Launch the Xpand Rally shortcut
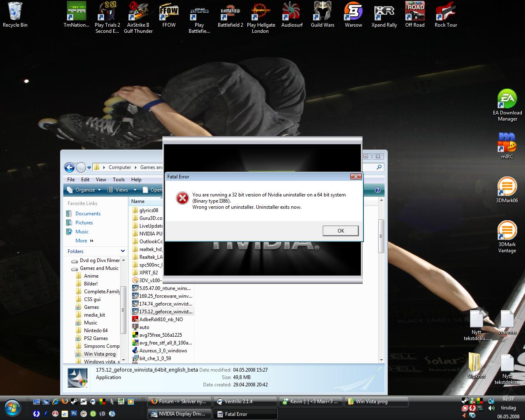Viewport: 525px width, 420px height. coord(384,15)
